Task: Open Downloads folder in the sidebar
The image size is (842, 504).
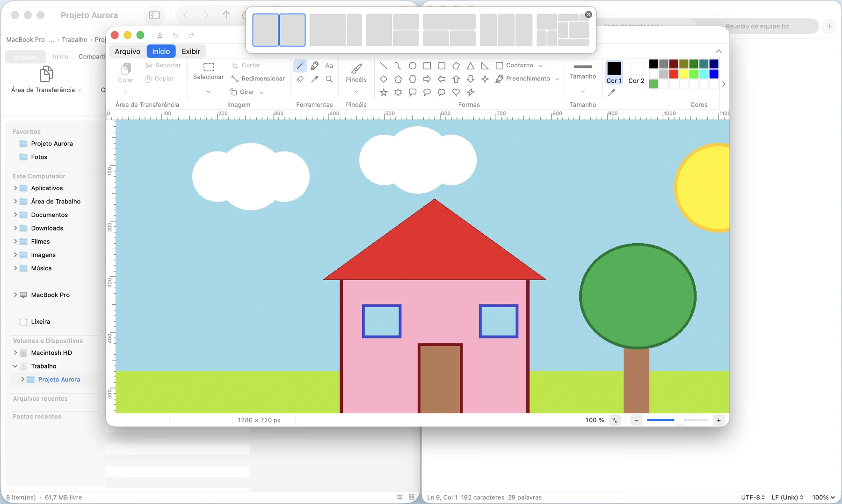Action: 47,228
